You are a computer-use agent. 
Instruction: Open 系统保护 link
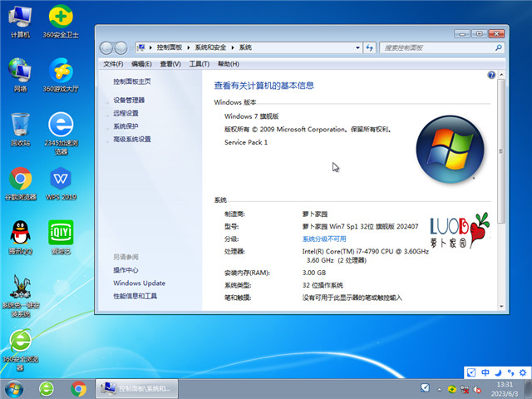(126, 126)
